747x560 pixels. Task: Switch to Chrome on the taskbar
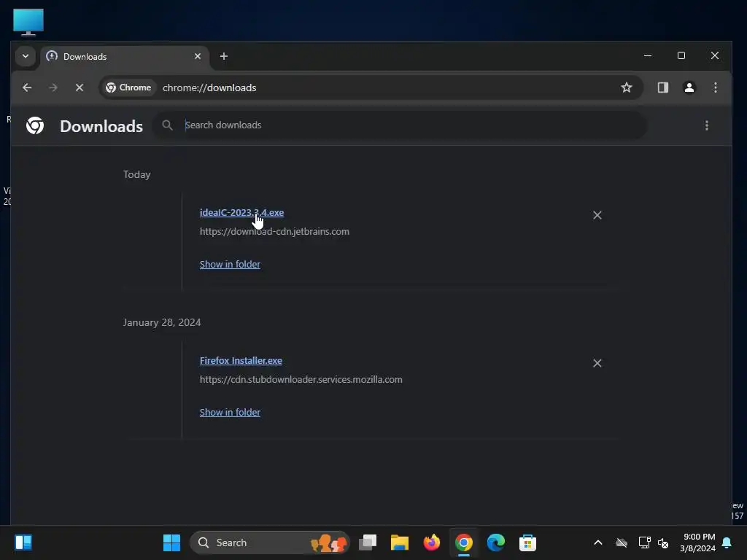[463, 542]
